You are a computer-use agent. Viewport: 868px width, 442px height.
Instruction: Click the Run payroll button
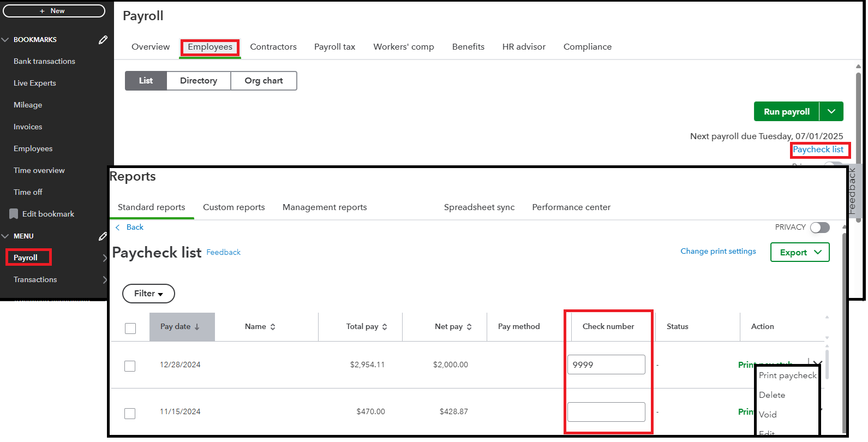786,111
